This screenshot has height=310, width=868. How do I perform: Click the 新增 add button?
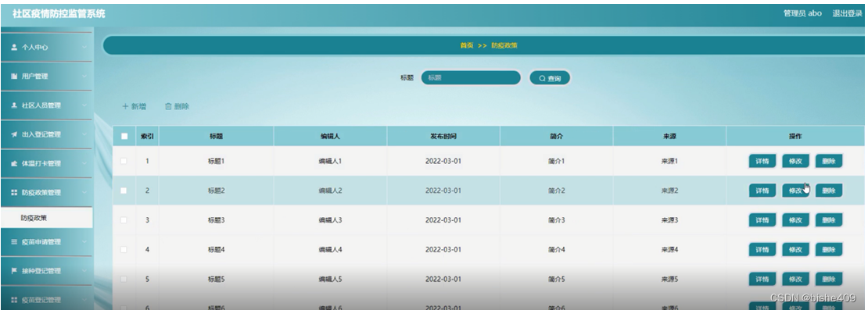click(134, 107)
